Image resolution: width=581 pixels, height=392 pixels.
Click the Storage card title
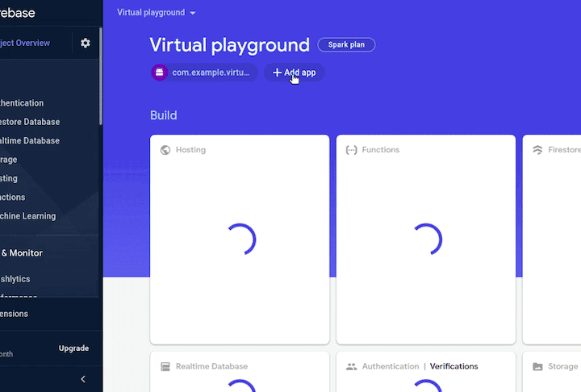pyautogui.click(x=563, y=366)
